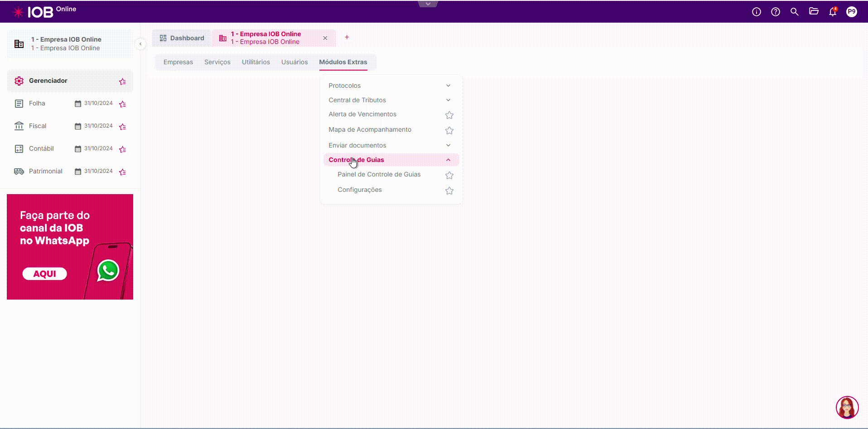Collapse the left sidebar with arrow
Screen dimensions: 868x429
[x=140, y=44]
